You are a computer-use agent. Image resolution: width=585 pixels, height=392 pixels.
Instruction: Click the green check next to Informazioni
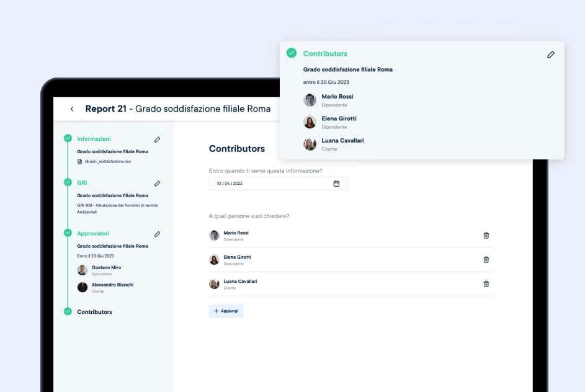[68, 138]
